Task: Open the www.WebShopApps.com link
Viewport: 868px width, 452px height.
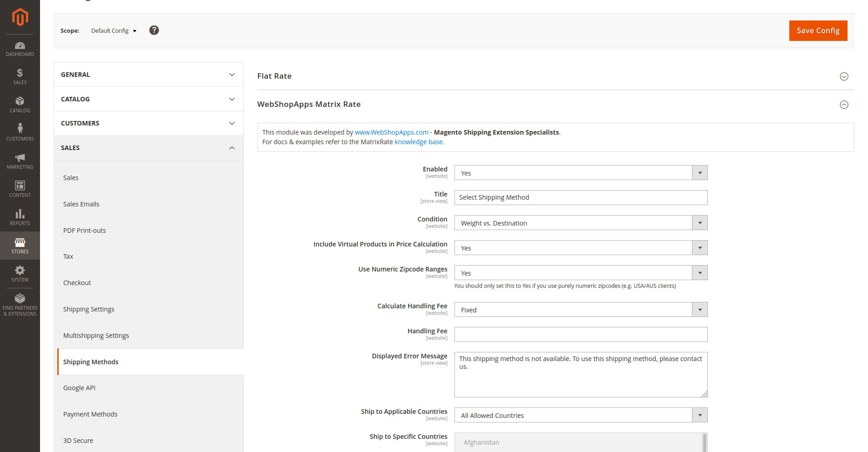Action: click(391, 132)
